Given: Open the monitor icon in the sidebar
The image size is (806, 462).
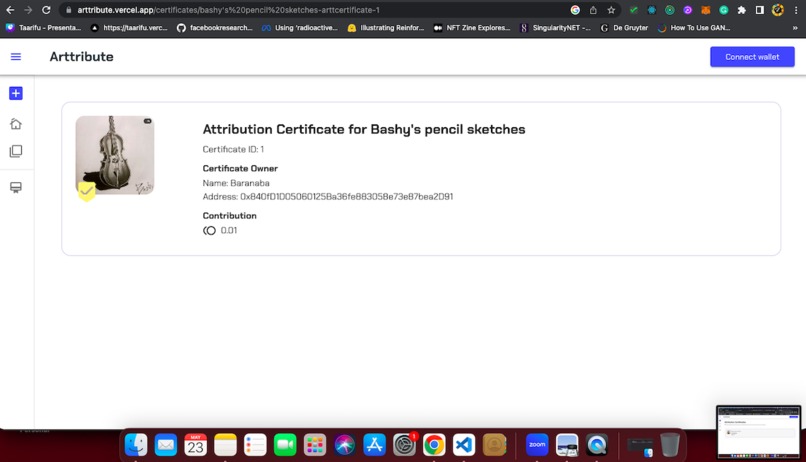Looking at the screenshot, I should point(16,188).
